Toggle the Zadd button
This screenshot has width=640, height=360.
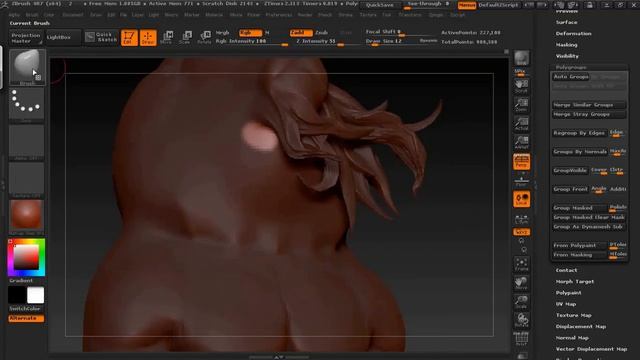point(301,33)
